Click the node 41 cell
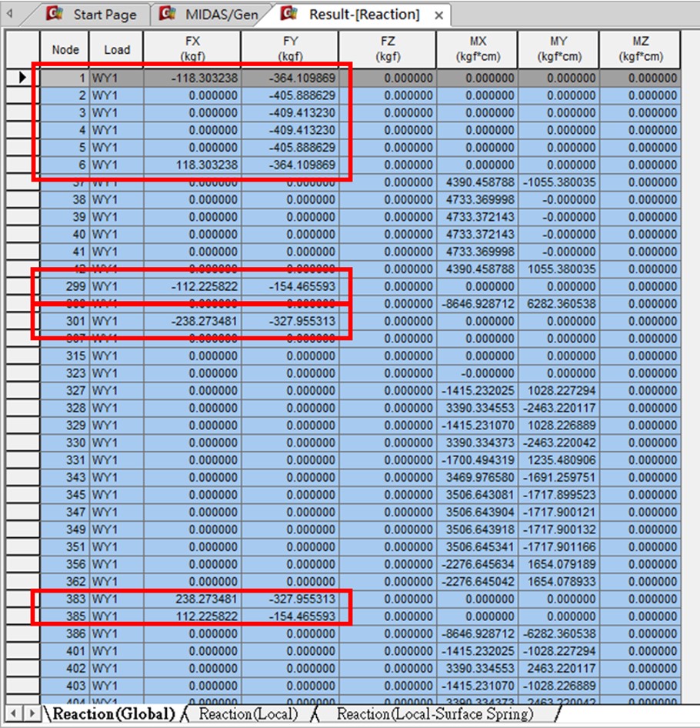 (x=65, y=252)
